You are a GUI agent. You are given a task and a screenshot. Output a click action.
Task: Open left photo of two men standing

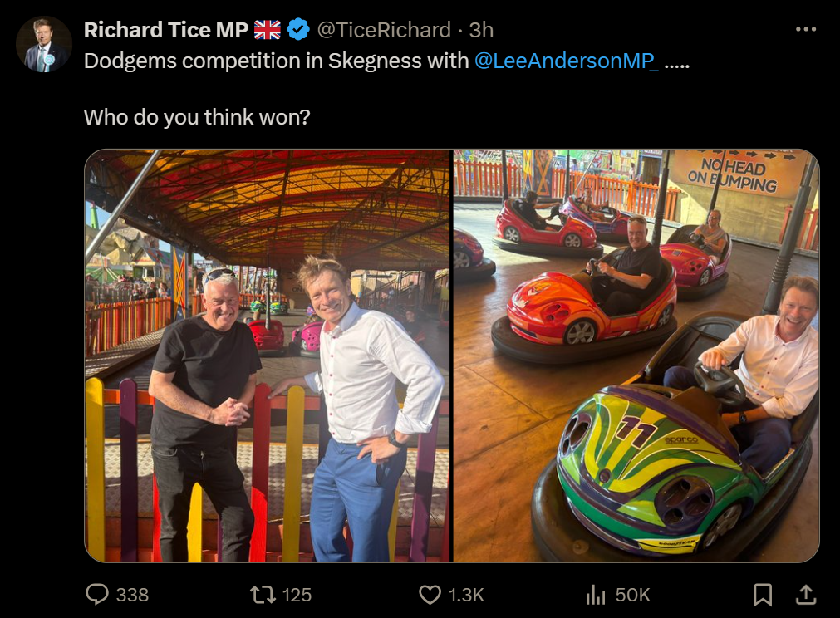coord(268,356)
